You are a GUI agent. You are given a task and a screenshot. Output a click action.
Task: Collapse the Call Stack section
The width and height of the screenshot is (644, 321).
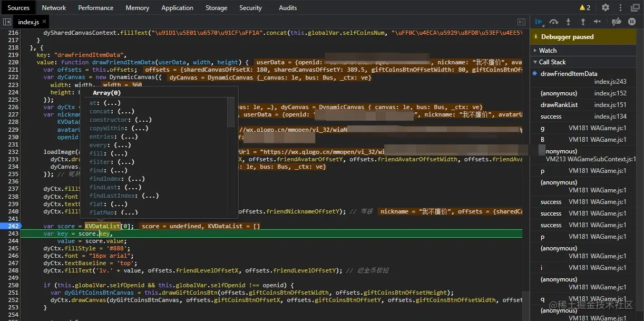tap(583, 62)
